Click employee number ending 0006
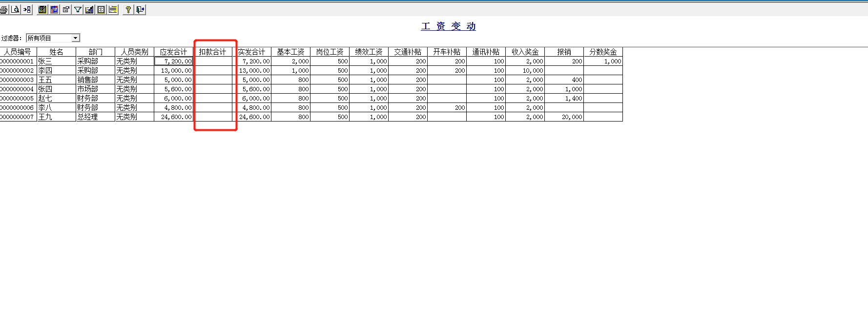The height and width of the screenshot is (326, 868). coord(18,107)
